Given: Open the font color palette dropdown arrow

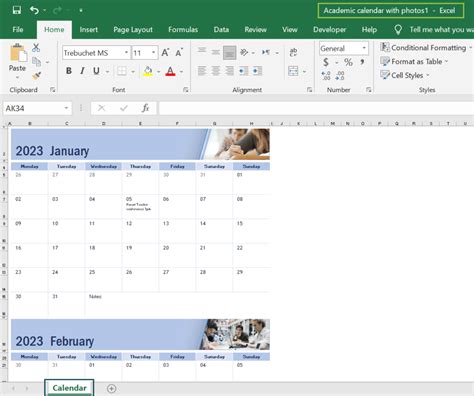Looking at the screenshot, I should point(181,71).
